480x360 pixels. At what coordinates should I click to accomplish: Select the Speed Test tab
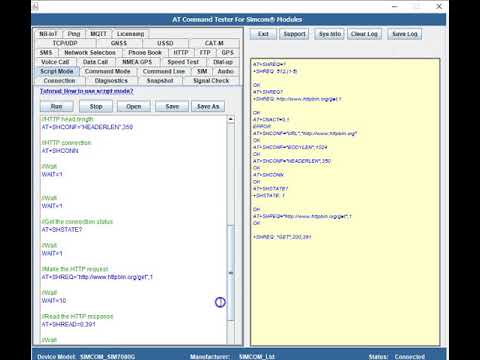coord(183,62)
